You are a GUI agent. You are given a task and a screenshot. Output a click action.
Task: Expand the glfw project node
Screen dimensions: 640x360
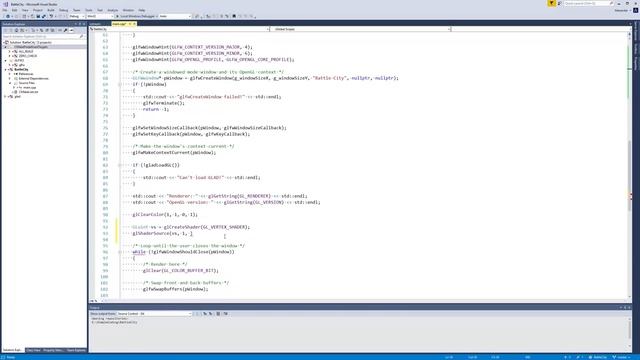pyautogui.click(x=10, y=65)
